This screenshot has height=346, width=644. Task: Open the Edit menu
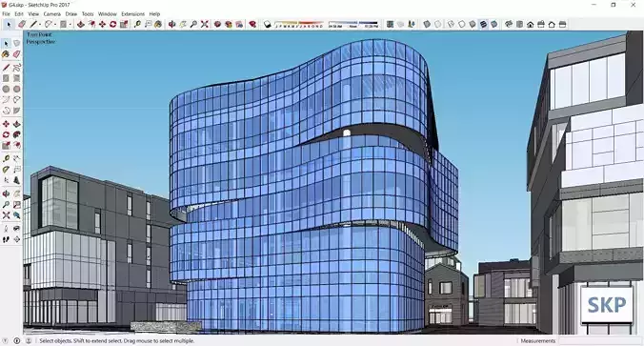click(19, 14)
